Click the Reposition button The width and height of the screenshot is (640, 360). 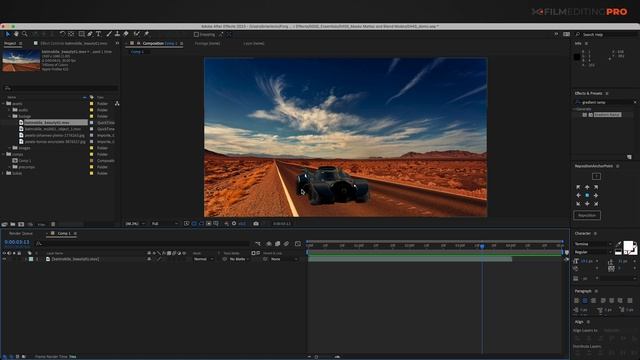pos(587,215)
